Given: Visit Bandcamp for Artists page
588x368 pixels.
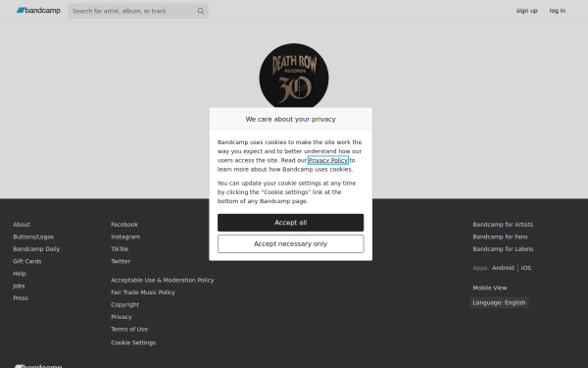Looking at the screenshot, I should 503,225.
